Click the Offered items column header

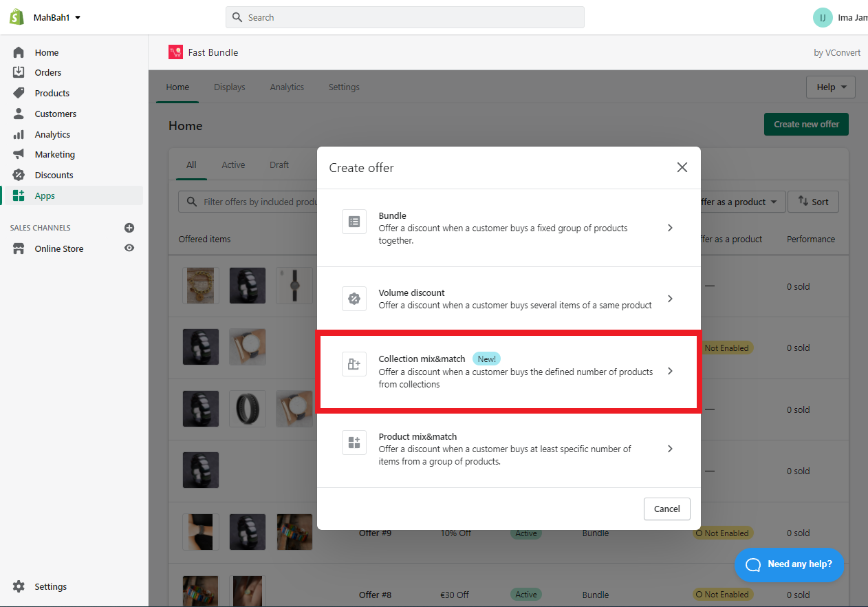(x=204, y=239)
